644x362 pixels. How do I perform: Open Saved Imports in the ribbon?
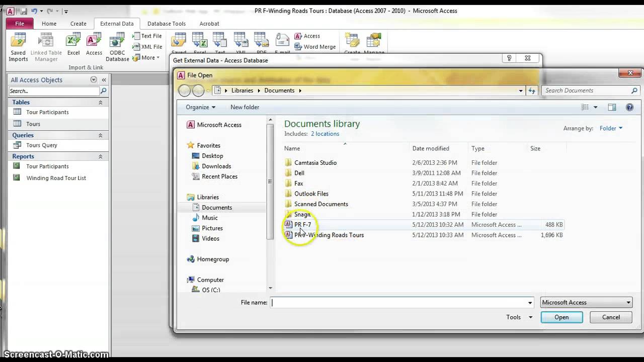tap(18, 47)
